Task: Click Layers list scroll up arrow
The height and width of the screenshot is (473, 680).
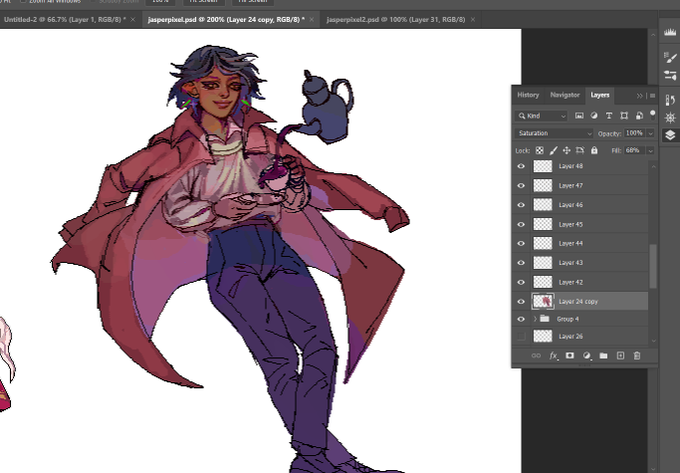Action: coord(653,166)
